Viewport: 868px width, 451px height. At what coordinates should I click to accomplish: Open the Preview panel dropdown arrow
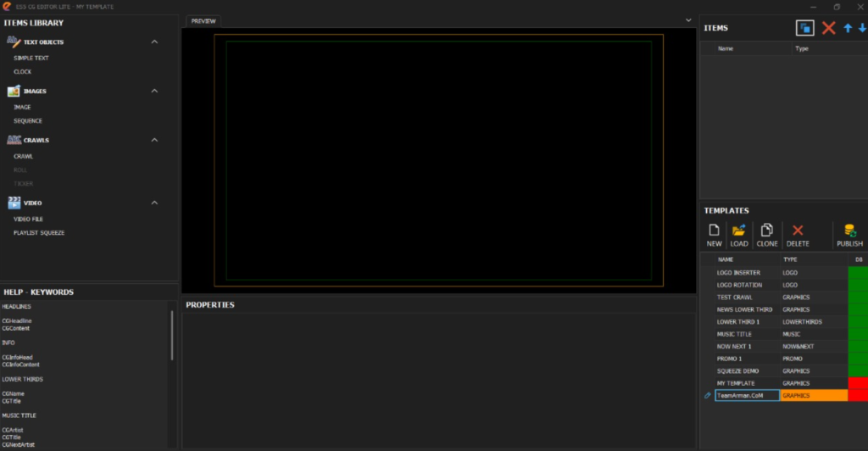pos(687,19)
